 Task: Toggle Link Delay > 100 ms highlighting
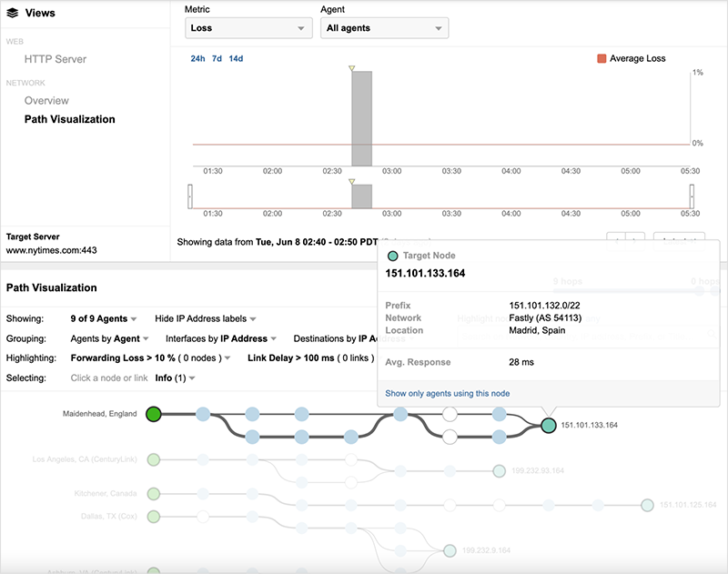[309, 358]
